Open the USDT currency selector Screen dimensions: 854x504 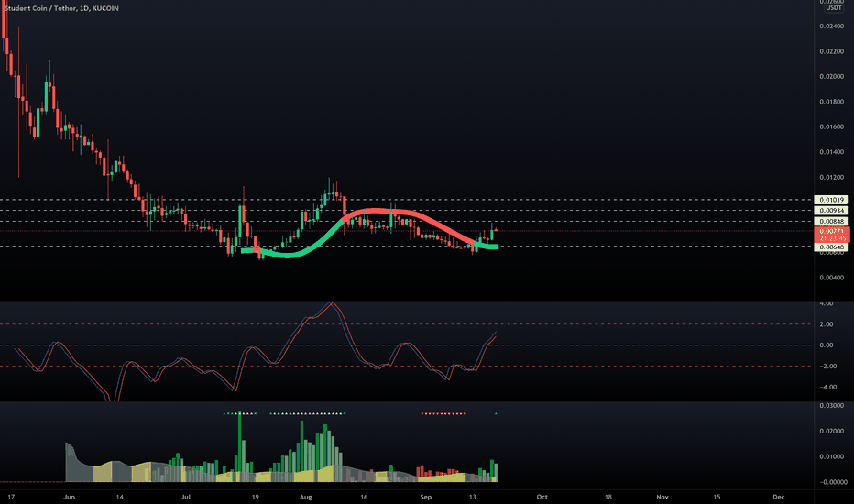tap(833, 7)
